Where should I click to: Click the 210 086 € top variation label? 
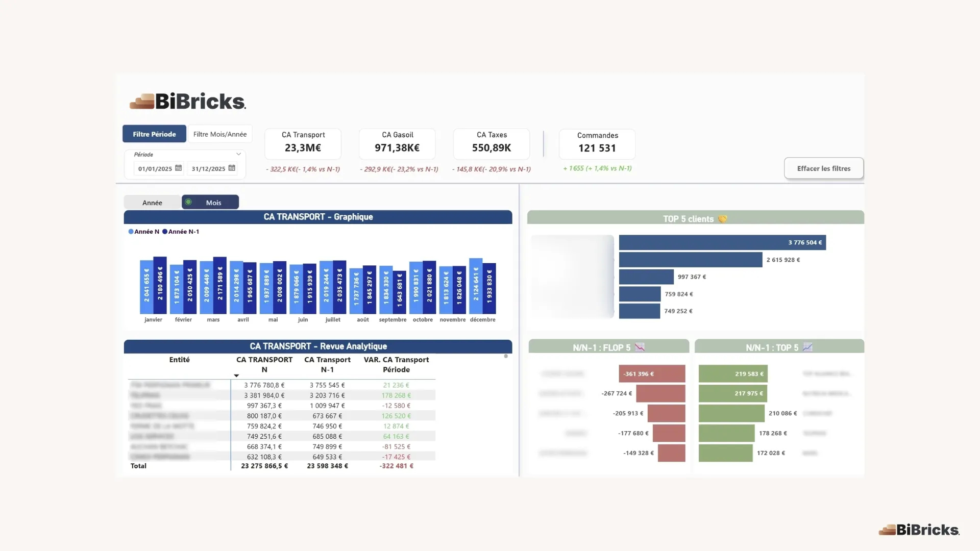[x=782, y=413]
